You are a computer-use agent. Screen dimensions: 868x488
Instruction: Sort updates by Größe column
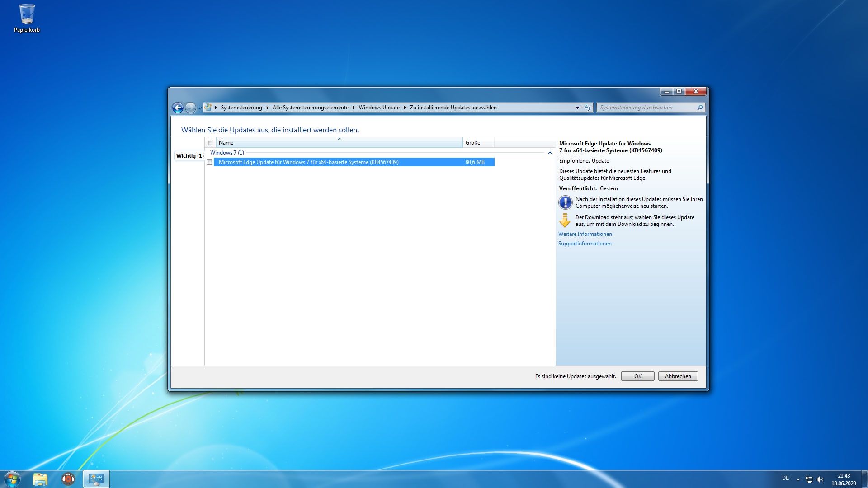478,143
